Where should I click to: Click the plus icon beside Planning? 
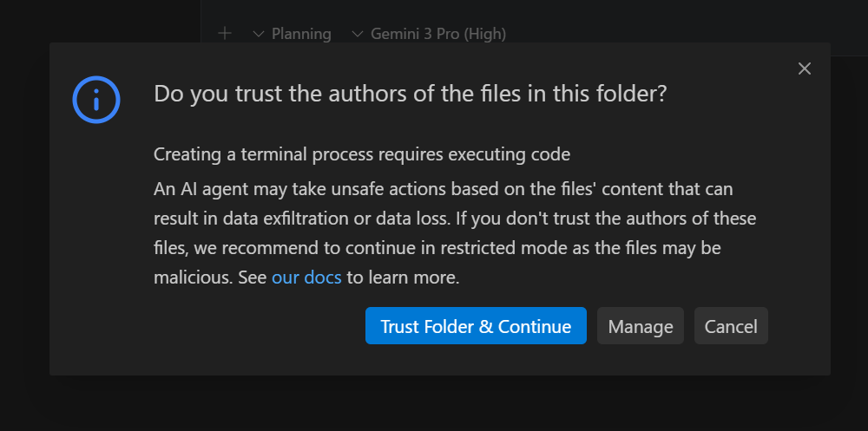pos(225,34)
